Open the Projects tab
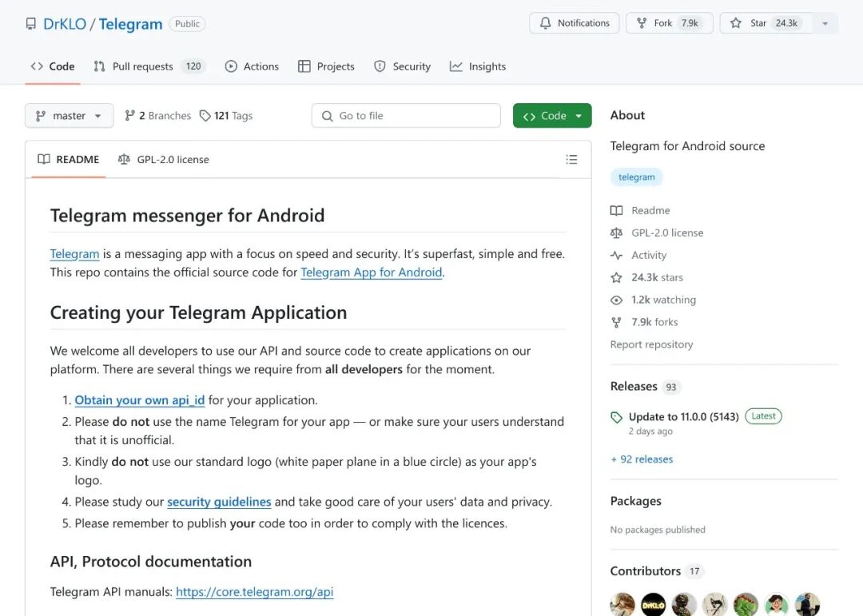This screenshot has width=863, height=616. tap(326, 66)
